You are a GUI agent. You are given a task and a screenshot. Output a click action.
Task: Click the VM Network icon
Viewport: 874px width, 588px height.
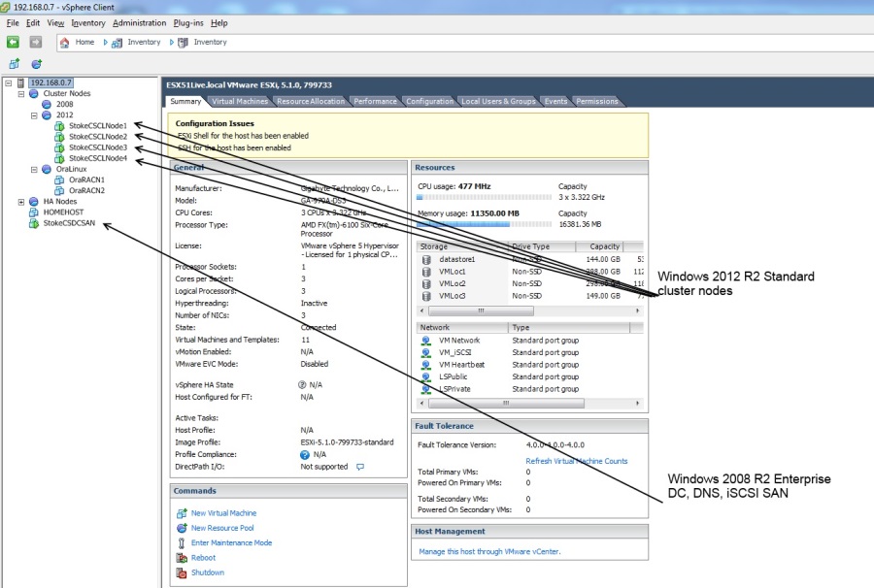[x=426, y=341]
